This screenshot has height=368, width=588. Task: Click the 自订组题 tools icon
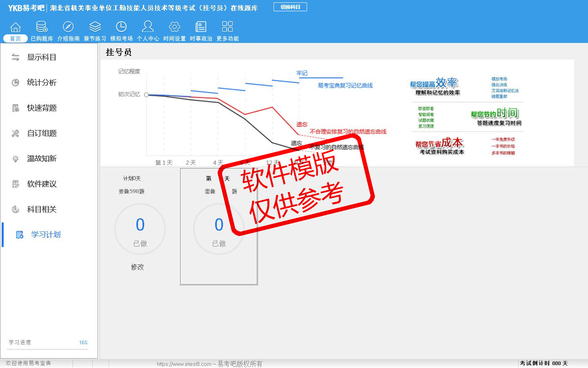tap(16, 133)
